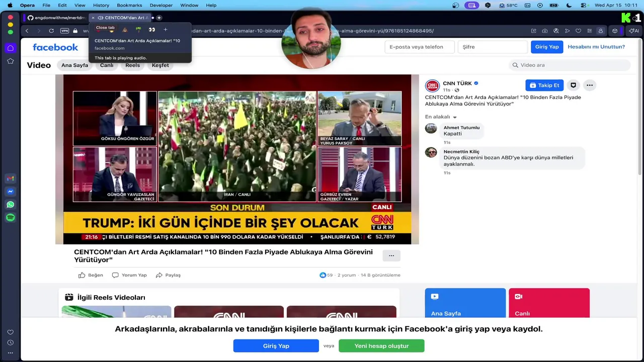Select the Canlı video tab
Image resolution: width=644 pixels, height=362 pixels.
pyautogui.click(x=107, y=65)
